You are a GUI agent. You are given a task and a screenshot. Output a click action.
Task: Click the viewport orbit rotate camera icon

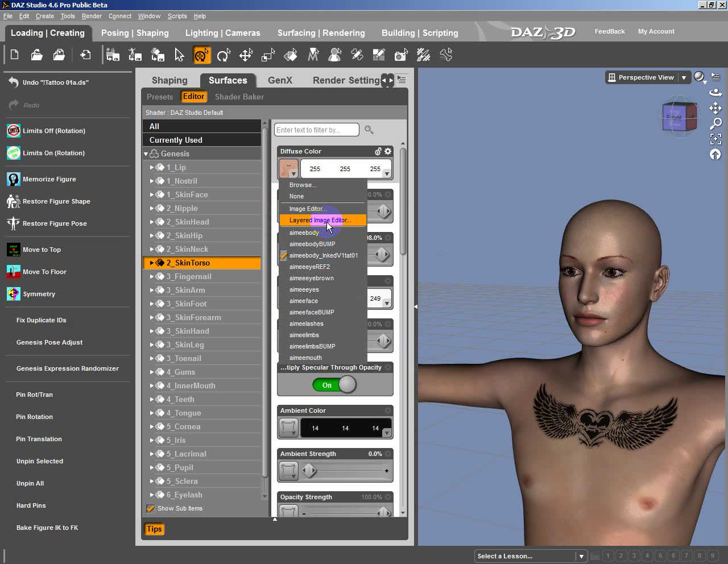pyautogui.click(x=715, y=93)
